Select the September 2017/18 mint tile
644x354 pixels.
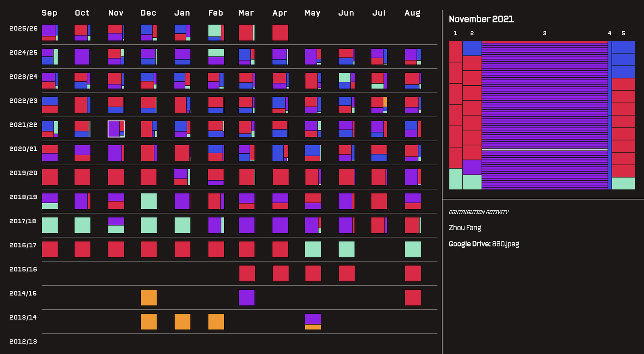50,225
